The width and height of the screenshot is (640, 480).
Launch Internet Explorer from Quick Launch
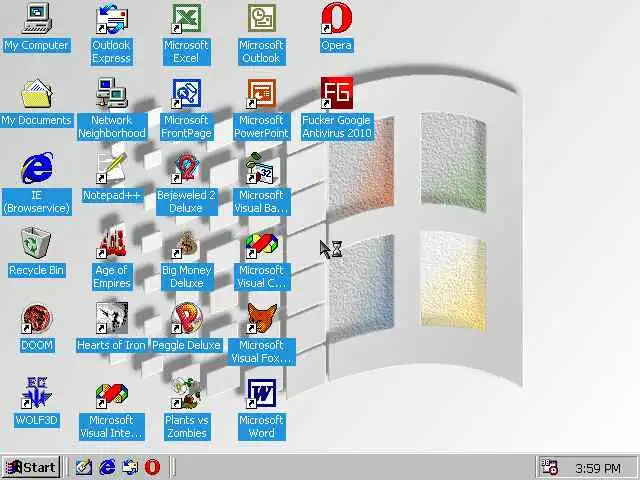click(x=107, y=467)
